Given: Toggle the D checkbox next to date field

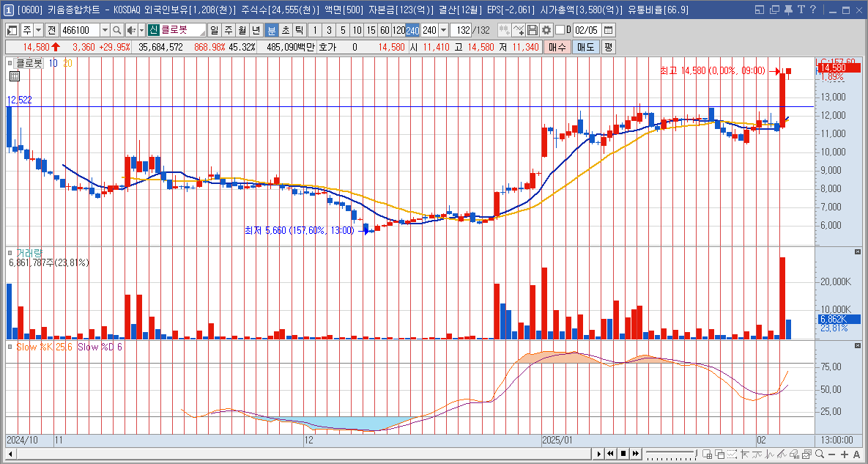Looking at the screenshot, I should point(560,31).
